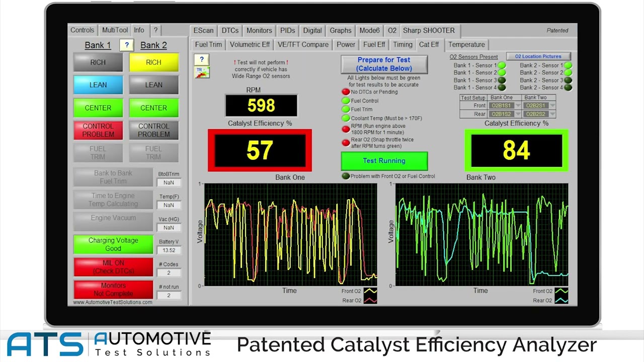Open the Mode6 tab
This screenshot has width=644, height=362.
coord(370,31)
